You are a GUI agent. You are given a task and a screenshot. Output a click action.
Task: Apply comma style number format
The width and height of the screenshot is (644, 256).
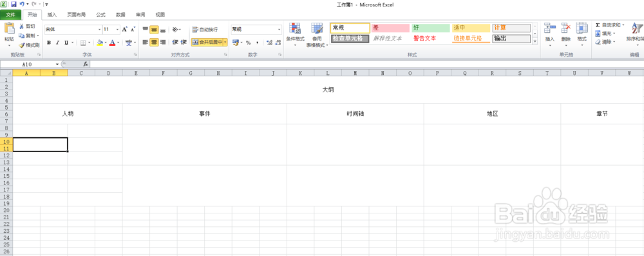[x=257, y=43]
